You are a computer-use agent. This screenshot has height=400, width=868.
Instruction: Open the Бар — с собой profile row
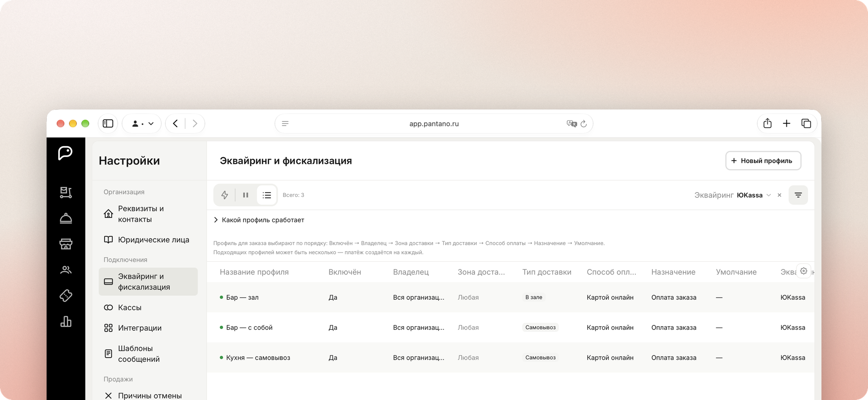(510, 328)
